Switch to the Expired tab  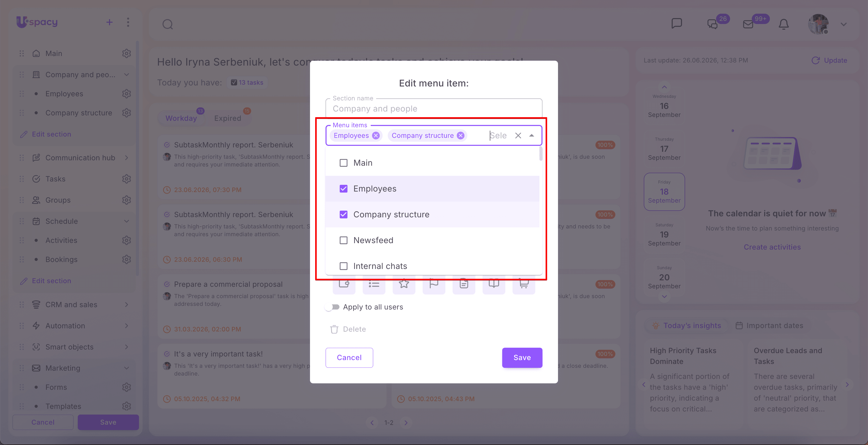(x=228, y=118)
